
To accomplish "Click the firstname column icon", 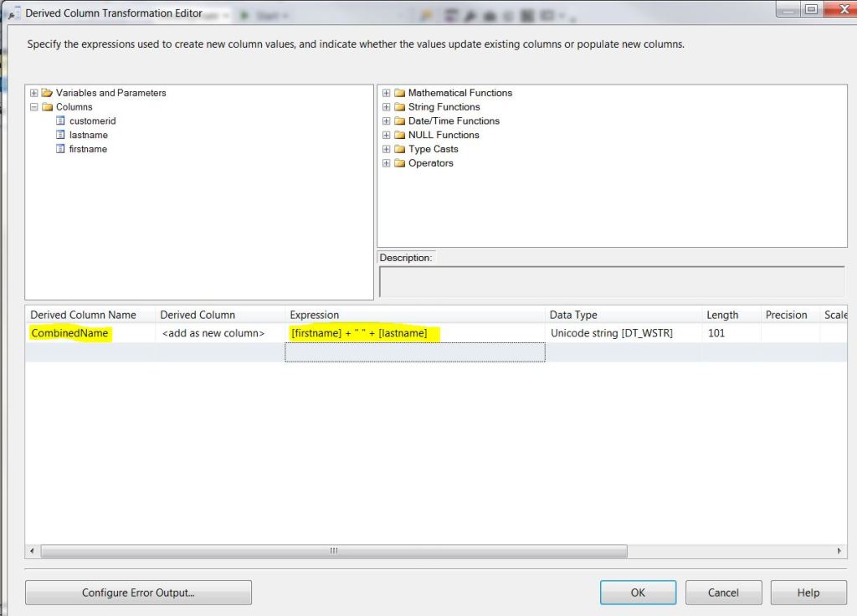I will coord(60,149).
